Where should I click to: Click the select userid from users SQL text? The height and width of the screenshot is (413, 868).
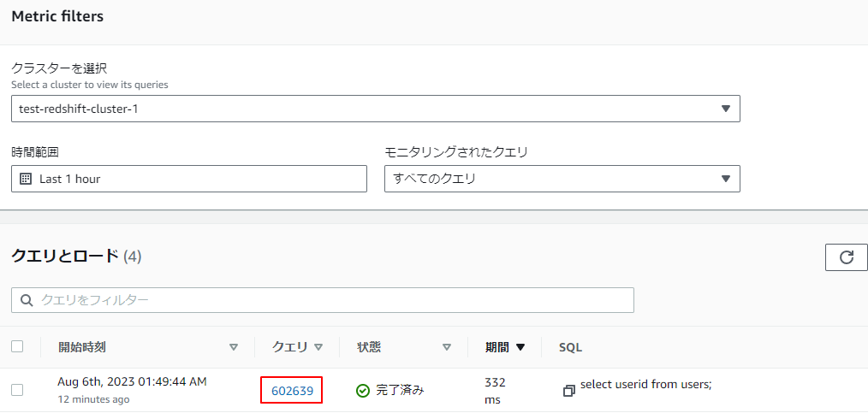tap(645, 384)
